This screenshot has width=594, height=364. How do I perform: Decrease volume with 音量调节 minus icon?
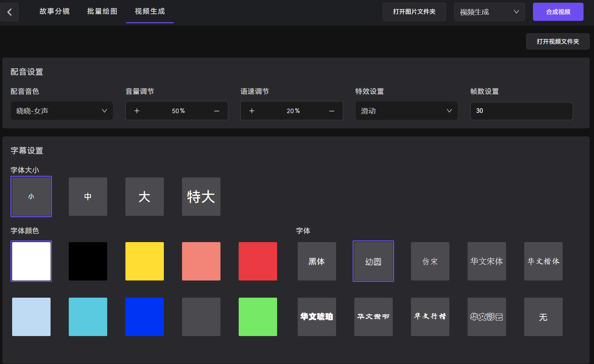point(217,111)
